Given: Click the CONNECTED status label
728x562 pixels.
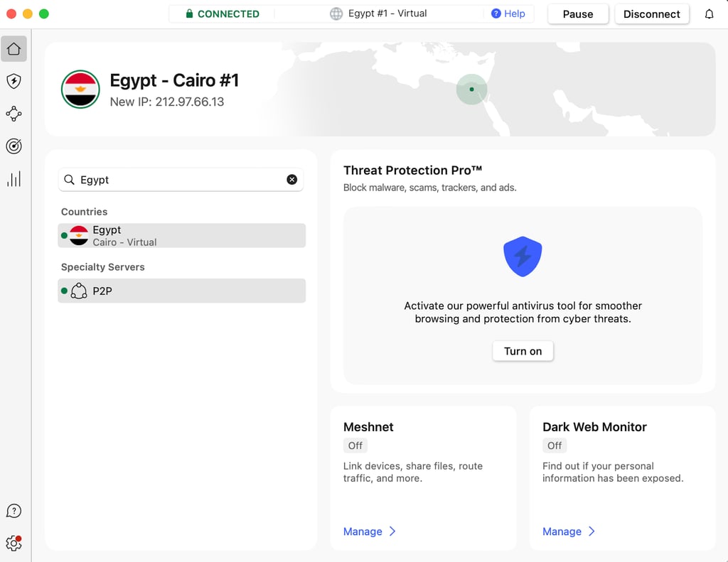Looking at the screenshot, I should click(x=228, y=14).
